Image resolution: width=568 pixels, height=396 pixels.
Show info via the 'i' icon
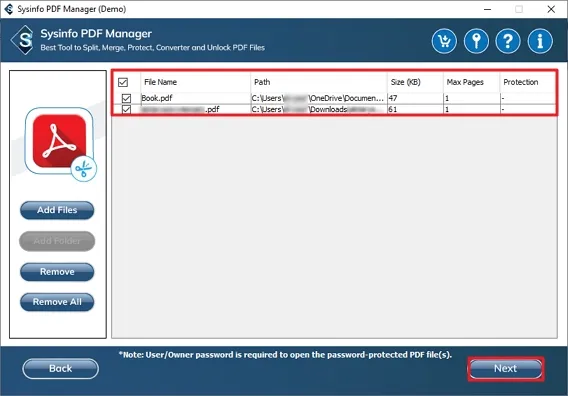coord(540,41)
